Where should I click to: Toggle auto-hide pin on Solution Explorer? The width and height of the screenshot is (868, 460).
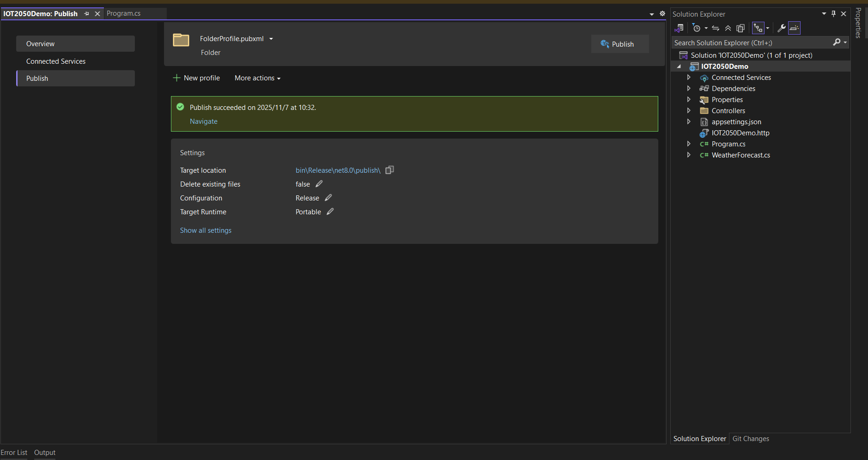(x=834, y=14)
